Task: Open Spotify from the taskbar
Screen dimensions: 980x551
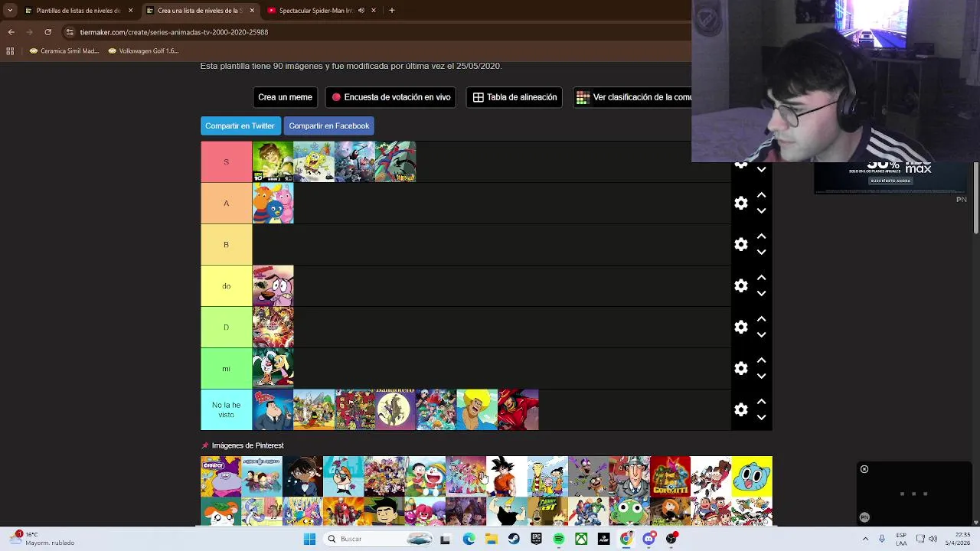Action: coord(559,539)
